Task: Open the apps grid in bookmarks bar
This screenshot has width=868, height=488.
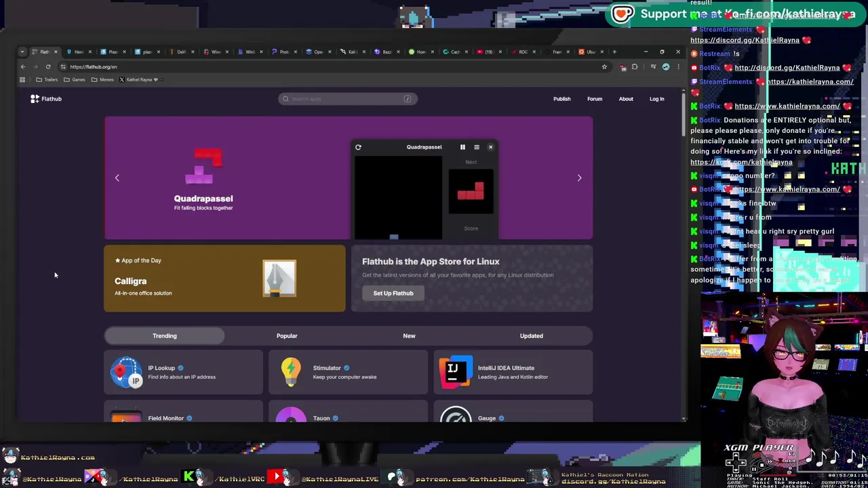Action: 22,79
